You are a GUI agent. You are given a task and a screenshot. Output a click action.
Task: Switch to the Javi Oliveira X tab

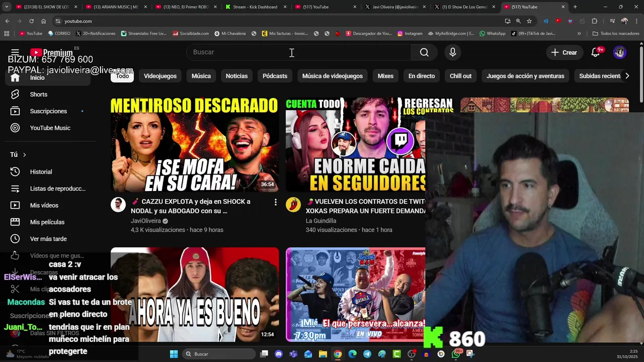point(395,7)
